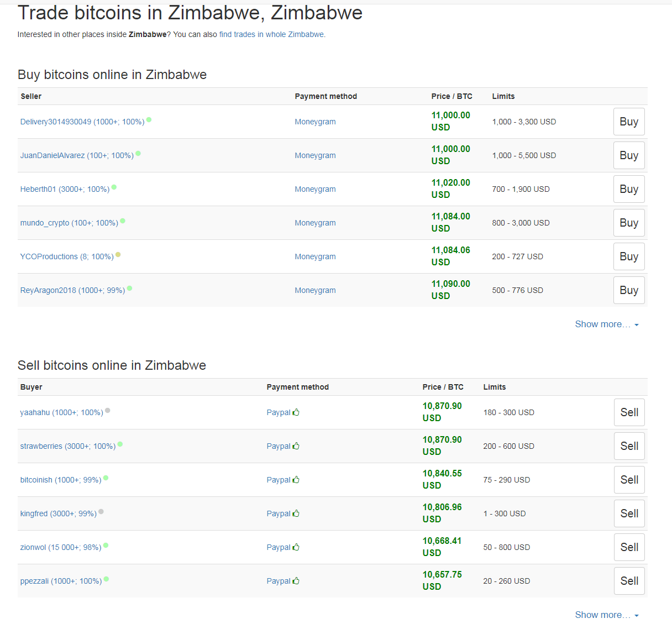Click limits '50 - 800 USD'

pos(507,547)
